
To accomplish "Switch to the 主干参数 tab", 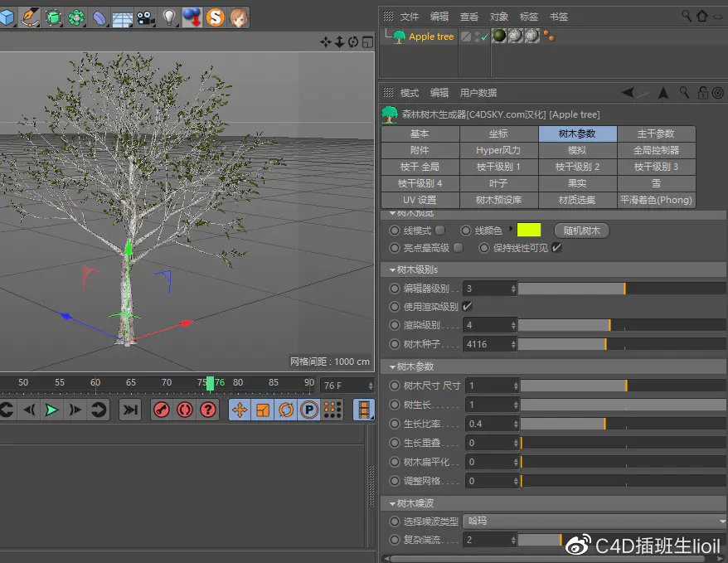I will point(656,133).
